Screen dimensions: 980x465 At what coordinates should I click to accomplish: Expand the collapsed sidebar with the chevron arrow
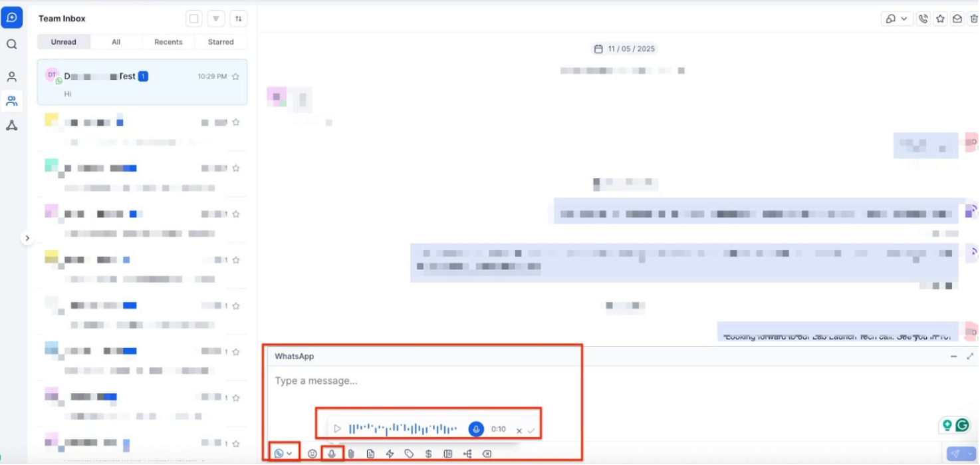(x=27, y=237)
